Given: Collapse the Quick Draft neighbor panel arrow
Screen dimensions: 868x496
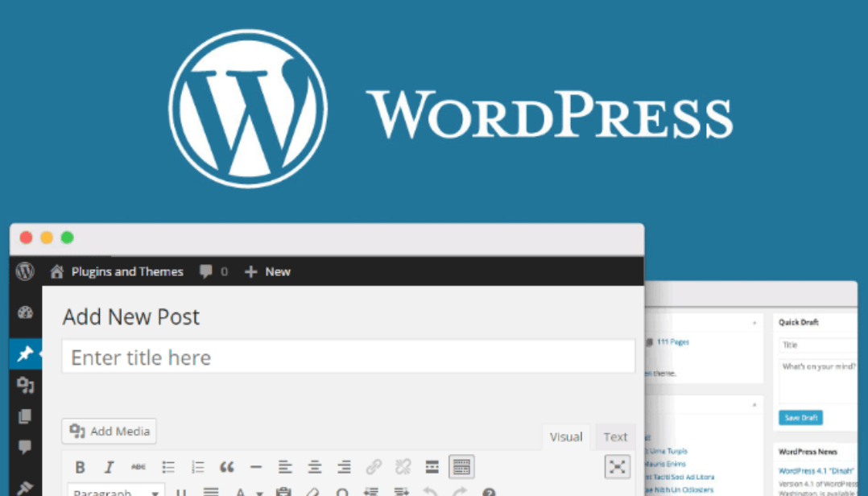Looking at the screenshot, I should coord(754,323).
